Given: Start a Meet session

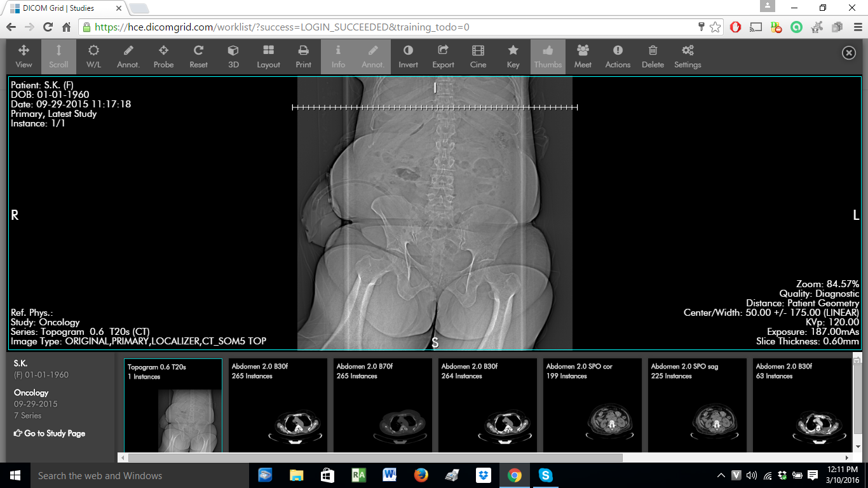Looking at the screenshot, I should click(583, 57).
